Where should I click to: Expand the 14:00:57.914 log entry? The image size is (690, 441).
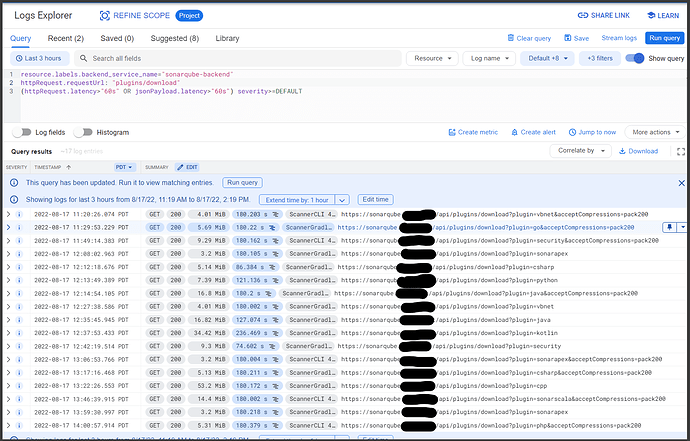[8, 426]
